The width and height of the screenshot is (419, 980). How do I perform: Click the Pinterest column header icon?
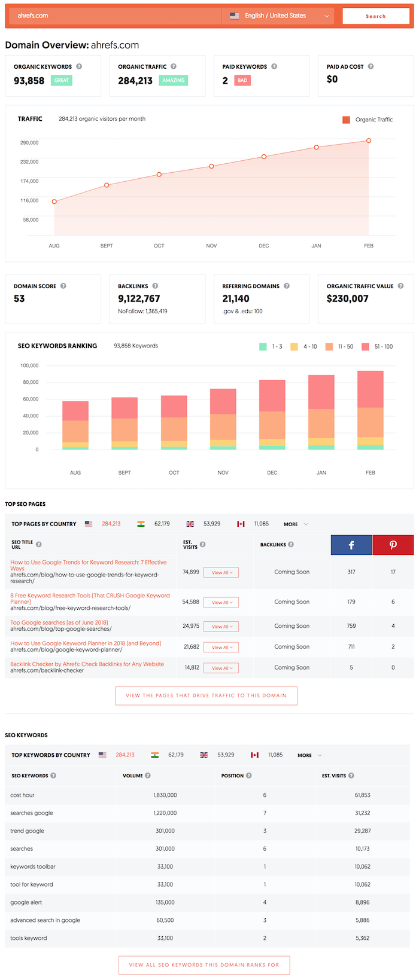(x=393, y=545)
